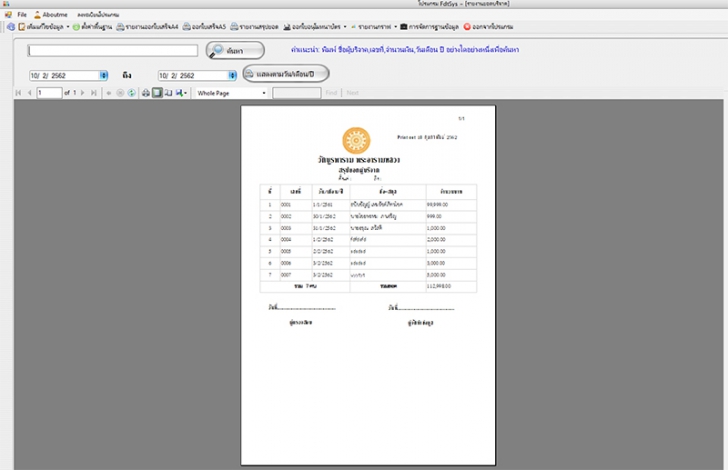Click the stop rendering icon
The image size is (728, 470).
[x=120, y=93]
